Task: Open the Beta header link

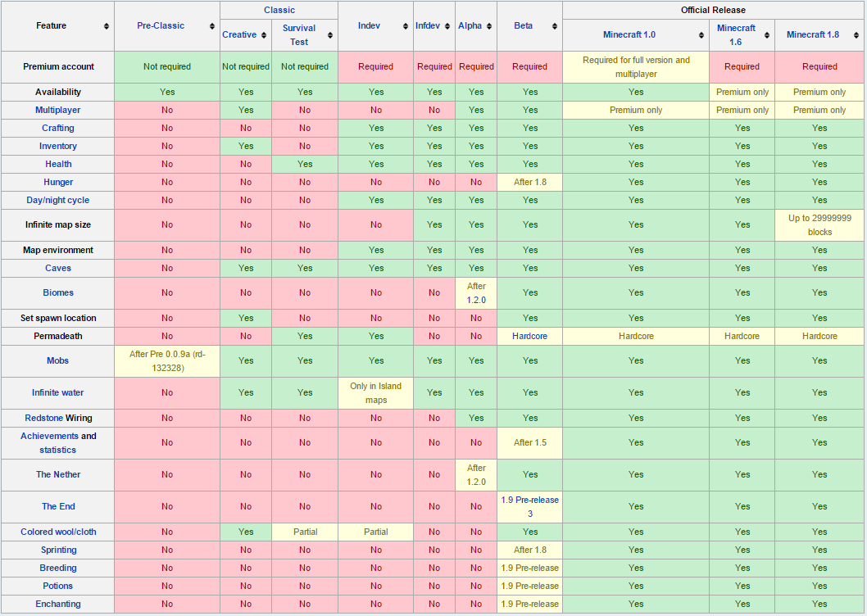Action: [523, 25]
